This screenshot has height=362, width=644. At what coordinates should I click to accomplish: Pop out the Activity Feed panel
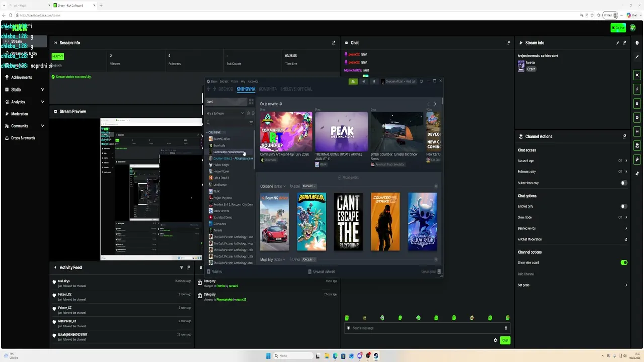(x=188, y=267)
